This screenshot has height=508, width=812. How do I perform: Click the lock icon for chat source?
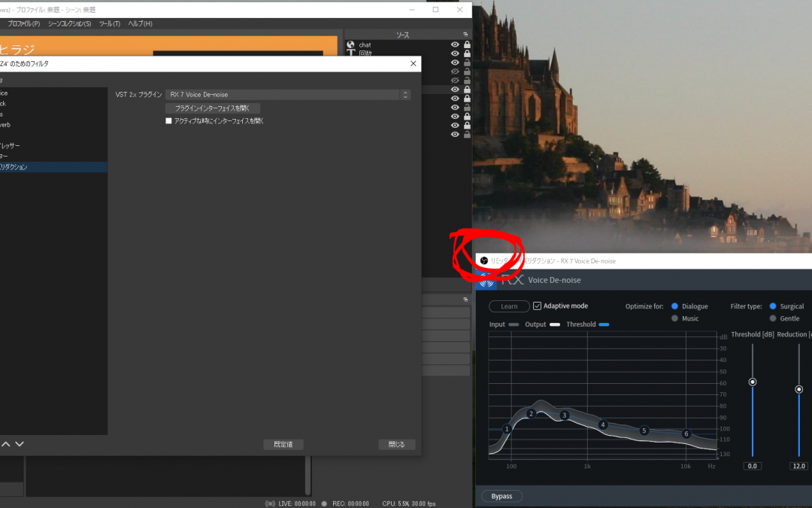pos(467,45)
